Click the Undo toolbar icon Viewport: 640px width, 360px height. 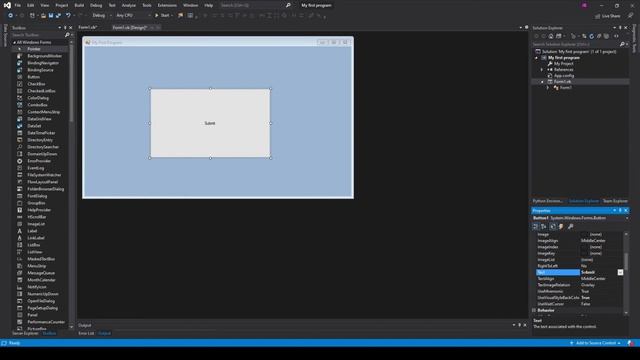68,16
